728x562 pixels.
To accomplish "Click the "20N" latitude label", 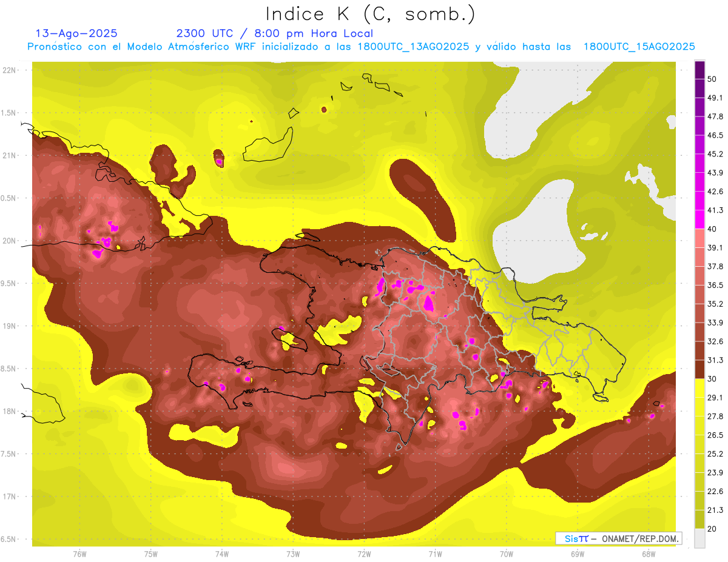I will [x=10, y=241].
